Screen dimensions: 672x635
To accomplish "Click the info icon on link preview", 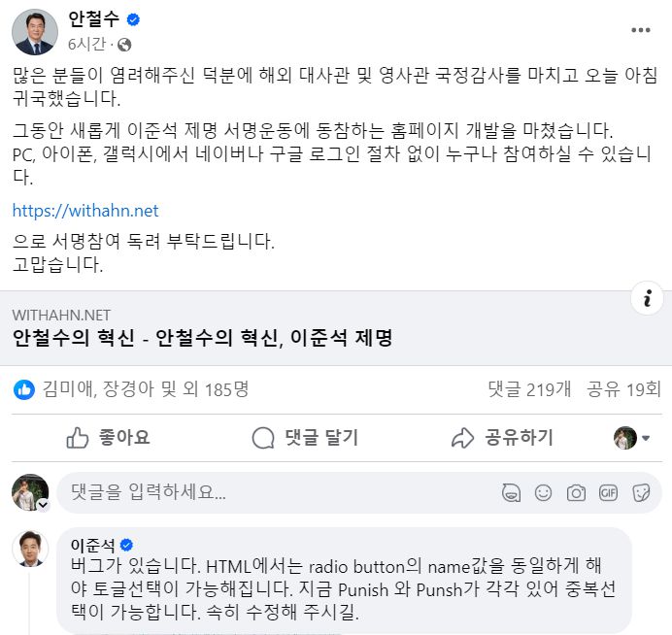I will [647, 299].
